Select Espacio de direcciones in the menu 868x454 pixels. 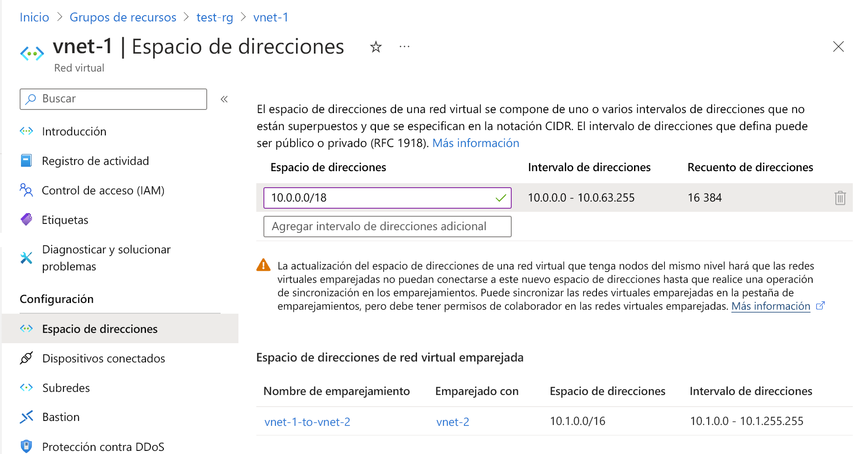click(x=100, y=328)
